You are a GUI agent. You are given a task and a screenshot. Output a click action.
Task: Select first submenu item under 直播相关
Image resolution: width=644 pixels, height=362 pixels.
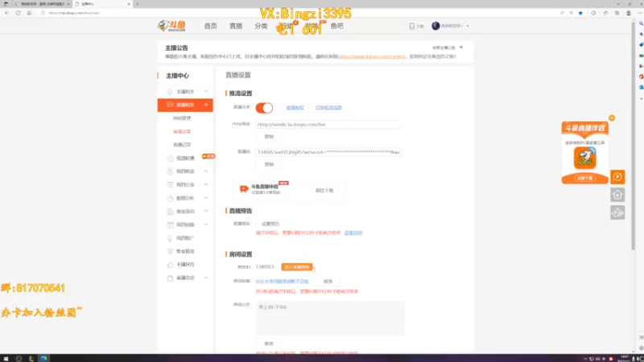[x=182, y=118]
